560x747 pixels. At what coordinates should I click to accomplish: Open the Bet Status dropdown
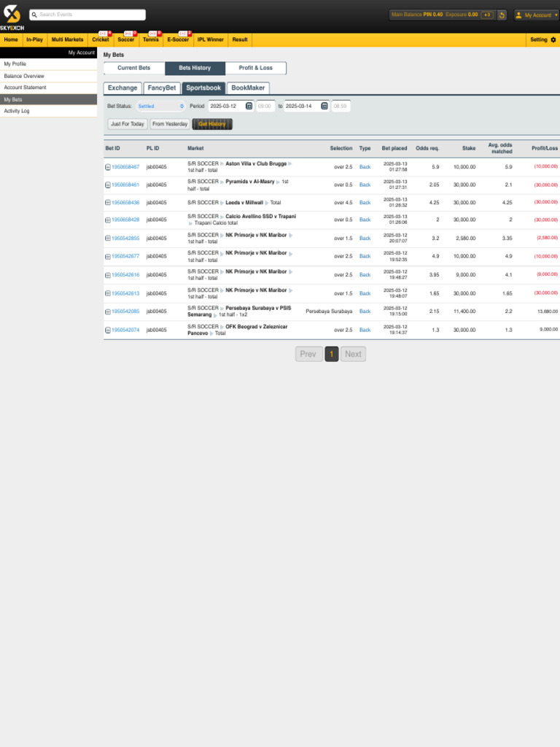pyautogui.click(x=161, y=106)
